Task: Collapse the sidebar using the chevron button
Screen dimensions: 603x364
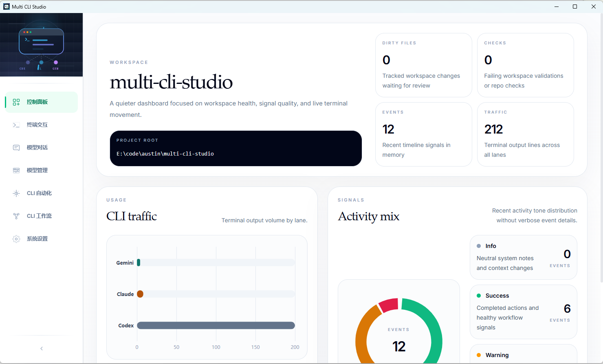Action: click(41, 349)
